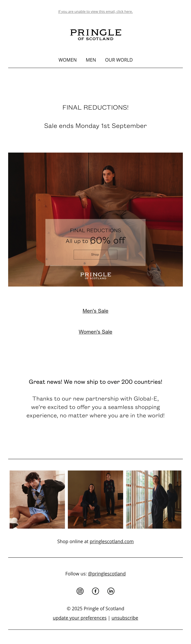Open the Facebook social icon
191x644 pixels.
pos(95,591)
